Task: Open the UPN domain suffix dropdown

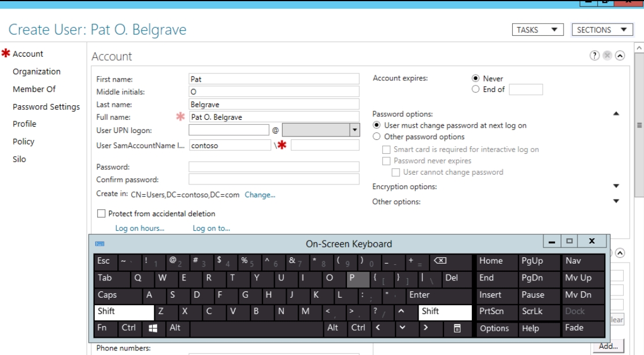Action: [354, 130]
